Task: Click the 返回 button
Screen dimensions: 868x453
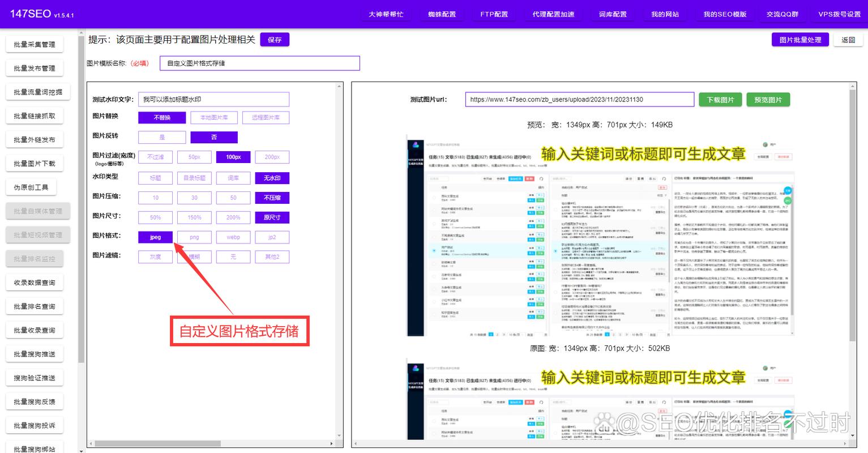Action: (848, 40)
